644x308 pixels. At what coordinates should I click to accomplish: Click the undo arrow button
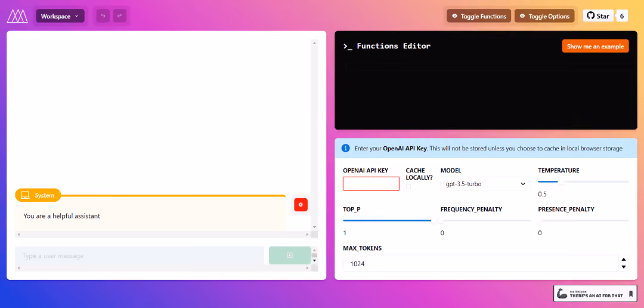pos(103,16)
